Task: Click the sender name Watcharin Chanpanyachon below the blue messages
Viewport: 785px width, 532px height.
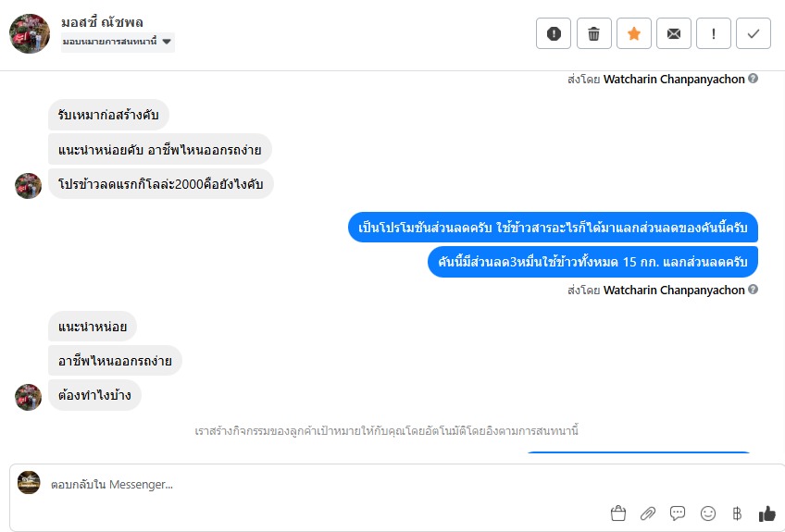Action: click(x=674, y=290)
